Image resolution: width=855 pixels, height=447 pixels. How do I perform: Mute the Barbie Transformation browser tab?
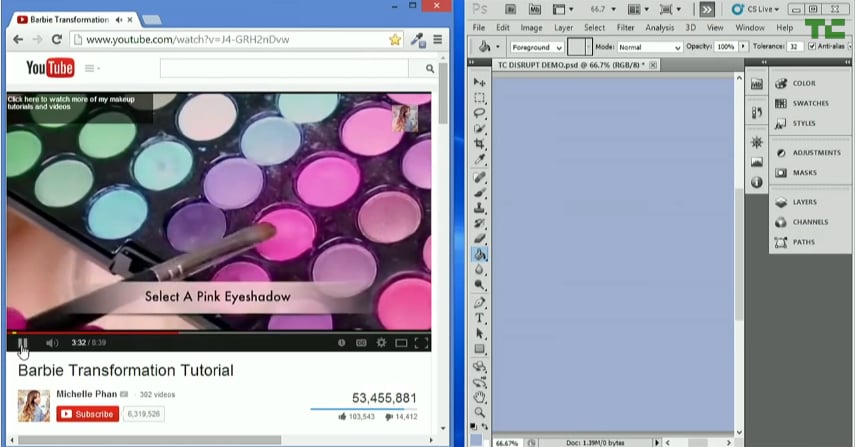[119, 20]
